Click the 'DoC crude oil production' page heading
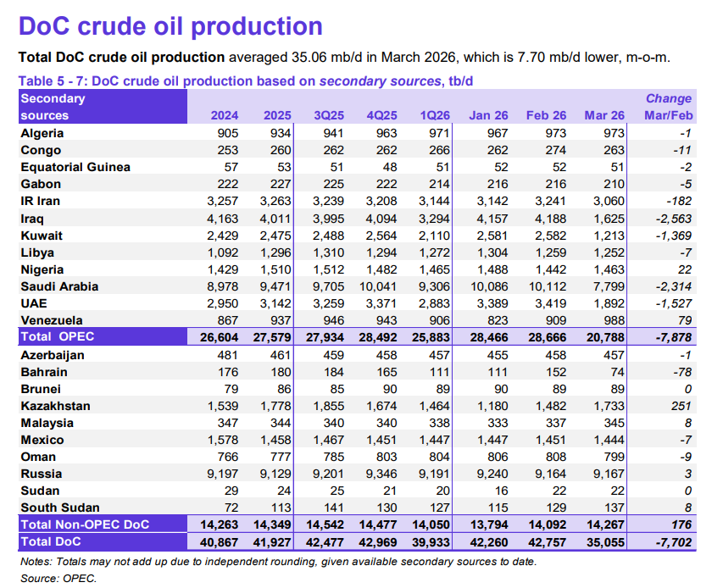712x588 pixels. pos(170,26)
